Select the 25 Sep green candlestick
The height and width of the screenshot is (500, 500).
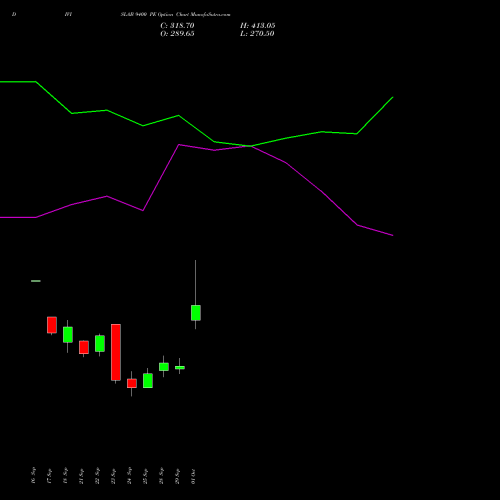point(148,381)
